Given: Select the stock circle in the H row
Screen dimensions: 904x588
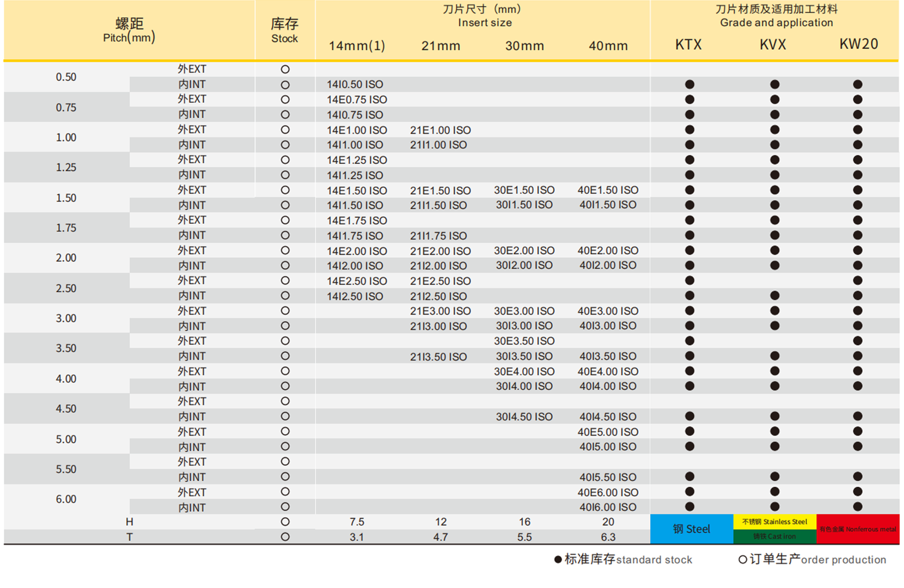Looking at the screenshot, I should [x=285, y=522].
